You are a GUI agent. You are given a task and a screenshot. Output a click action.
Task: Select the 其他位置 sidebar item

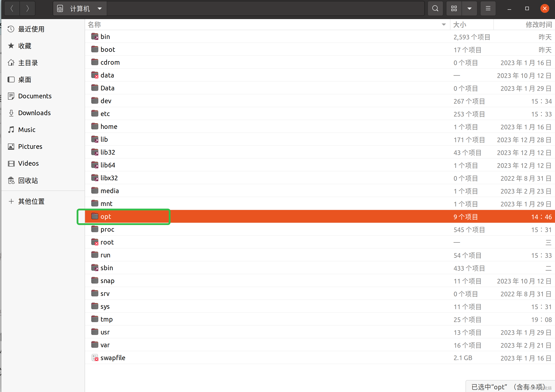coord(31,201)
